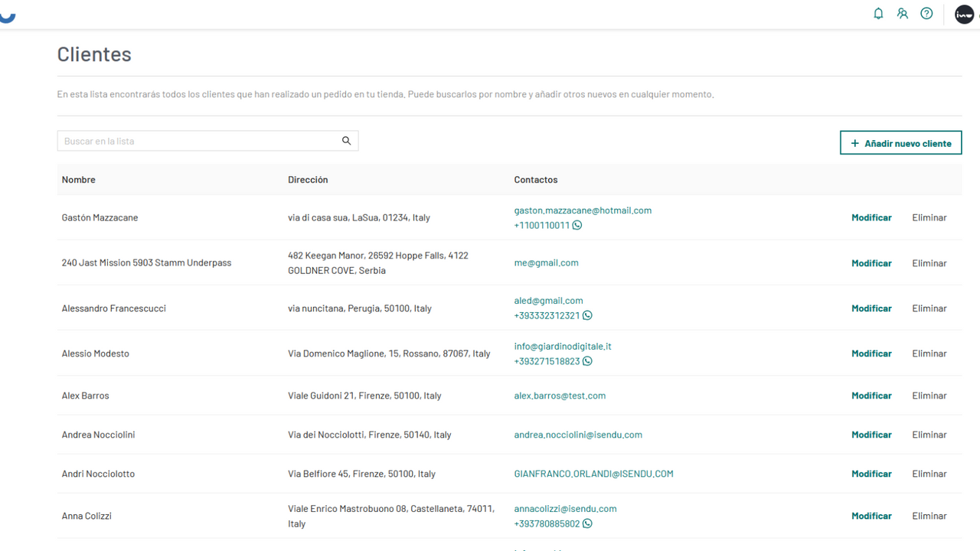Select name 'Andri Nocciolotto'

click(x=98, y=474)
